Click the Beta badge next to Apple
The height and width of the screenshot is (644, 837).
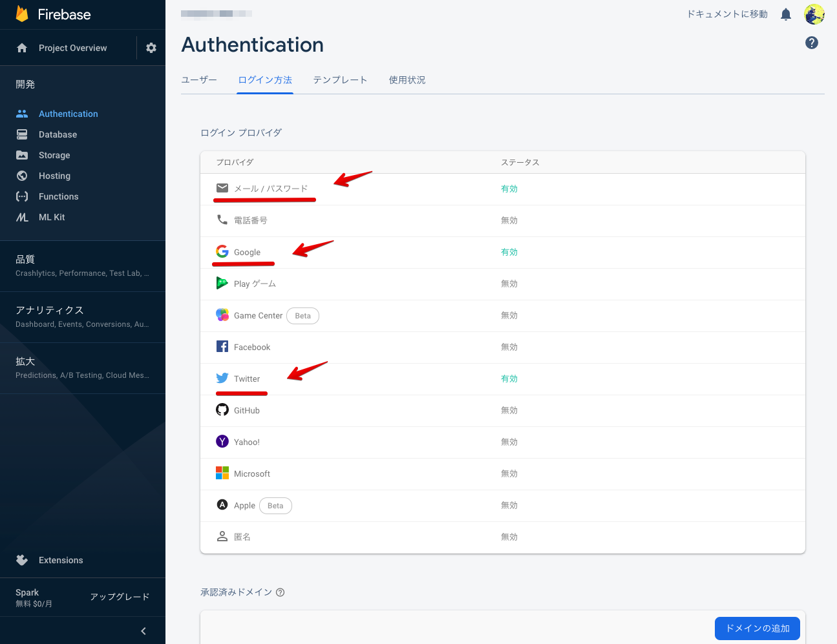coord(275,505)
